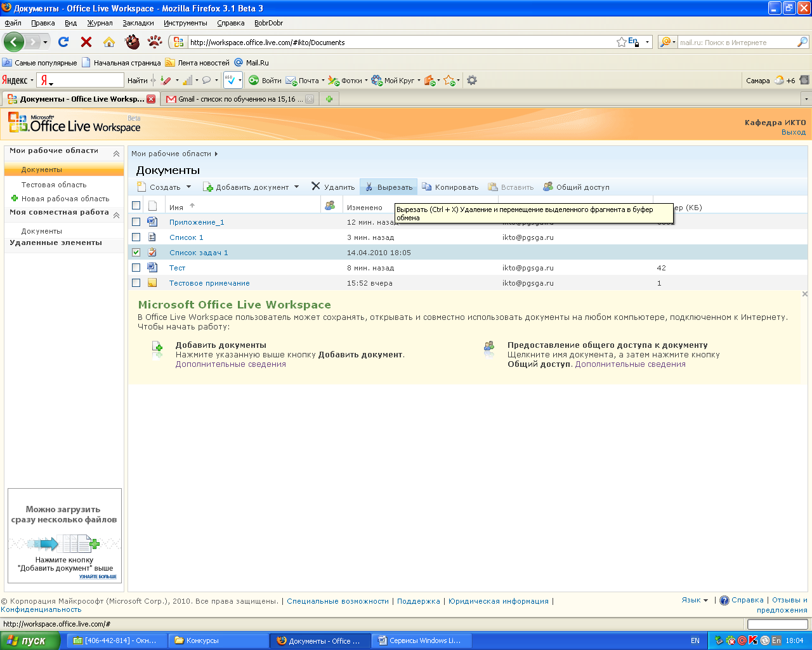
Task: Open the list-all-tabs dropdown arrow
Action: [806, 99]
